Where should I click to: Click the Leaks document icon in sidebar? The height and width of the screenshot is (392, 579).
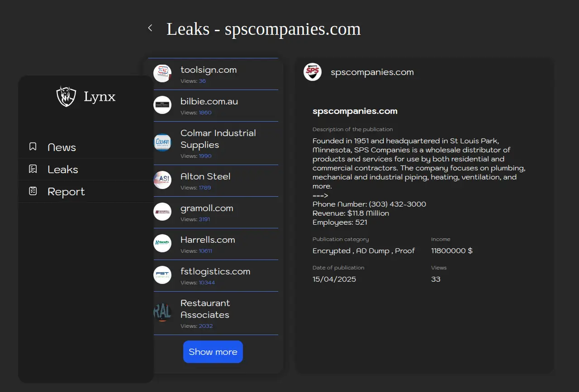(33, 169)
